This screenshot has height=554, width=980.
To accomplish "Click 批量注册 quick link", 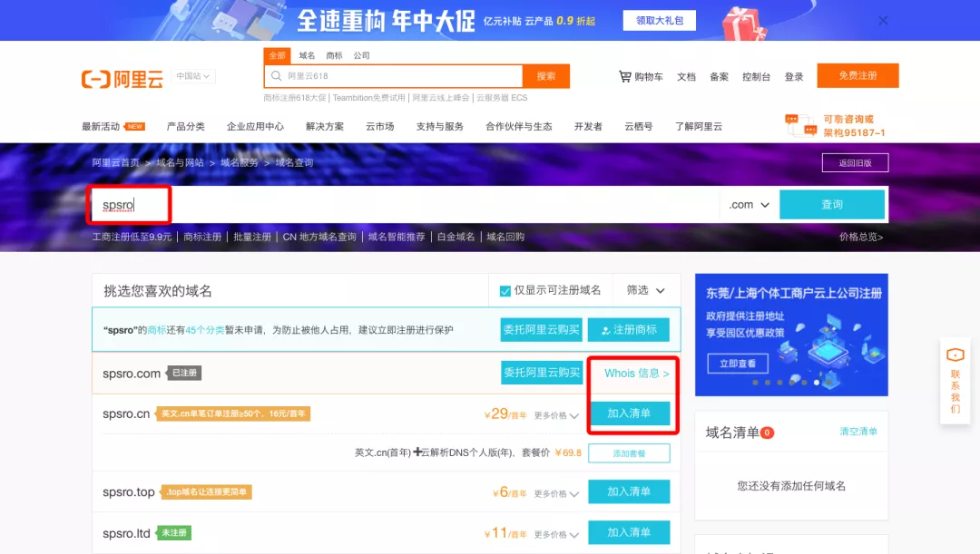I will tap(252, 237).
